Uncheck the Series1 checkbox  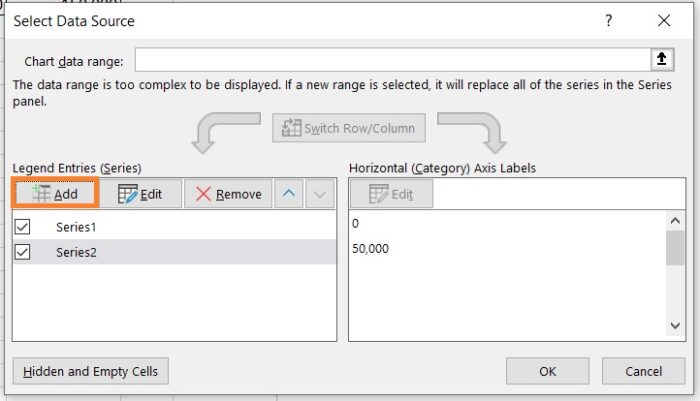click(x=23, y=227)
